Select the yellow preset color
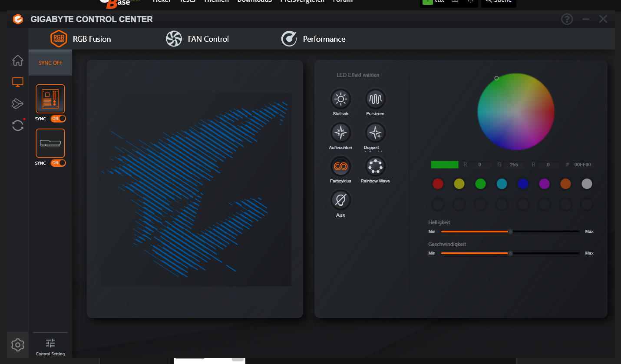The width and height of the screenshot is (621, 364). (x=459, y=184)
